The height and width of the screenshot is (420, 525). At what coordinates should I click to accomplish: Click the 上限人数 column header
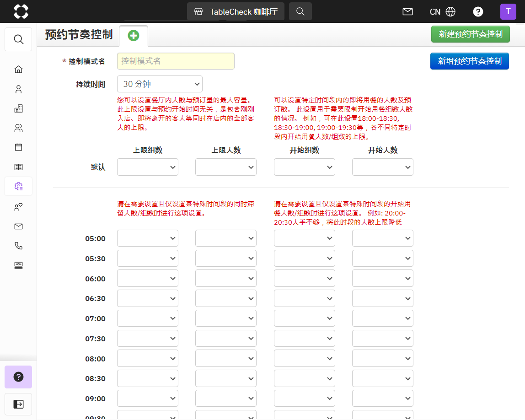[226, 150]
